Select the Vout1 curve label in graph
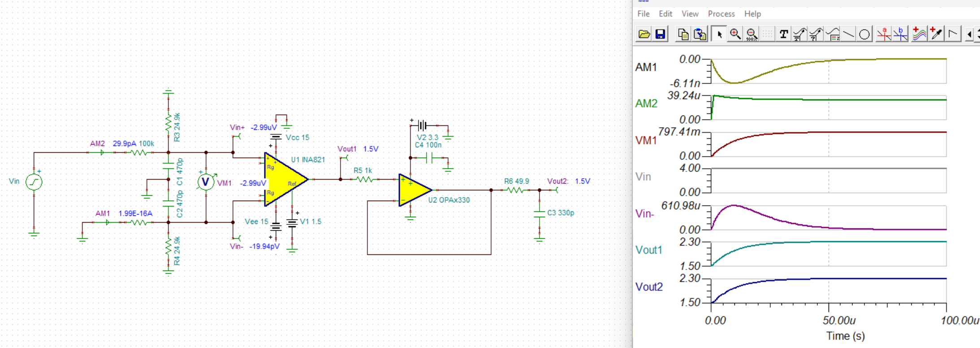The width and height of the screenshot is (980, 348). 649,250
